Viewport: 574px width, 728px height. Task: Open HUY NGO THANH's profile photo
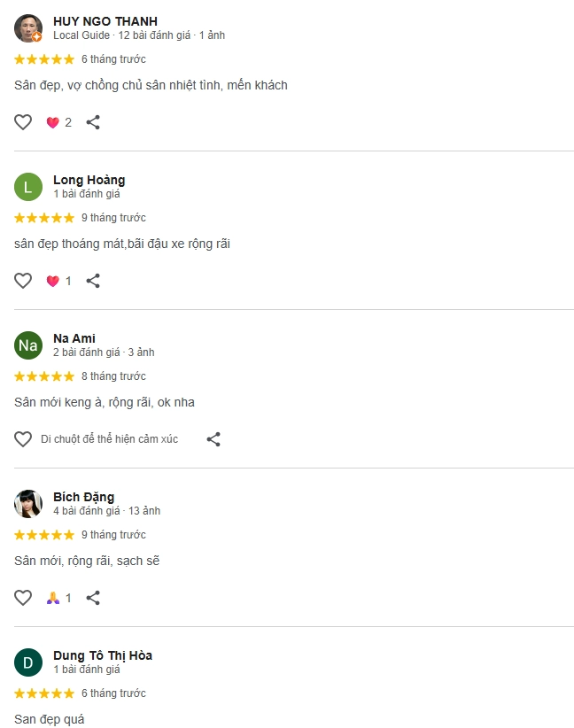point(28,28)
